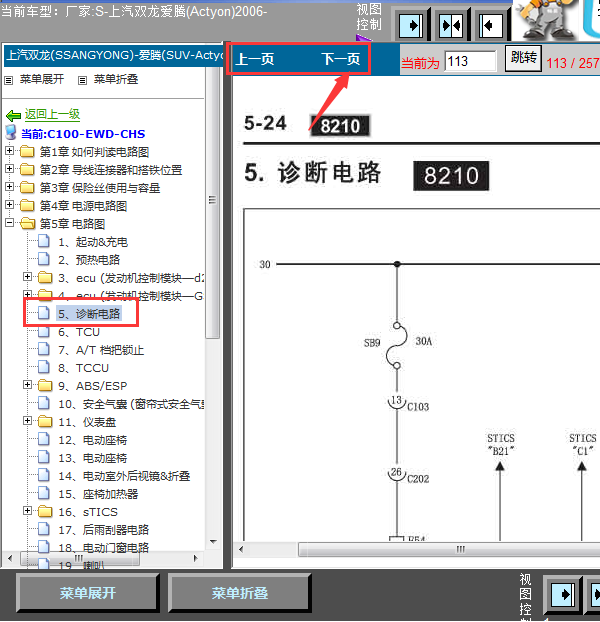Click diagram horizontal scrollbar thumb
Image resolution: width=600 pixels, height=622 pixels.
tap(449, 549)
